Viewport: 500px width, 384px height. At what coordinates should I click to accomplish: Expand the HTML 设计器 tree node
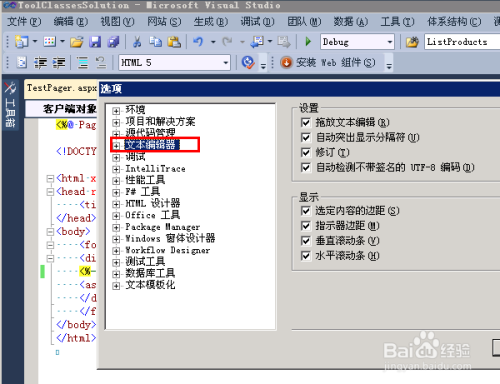pos(116,204)
